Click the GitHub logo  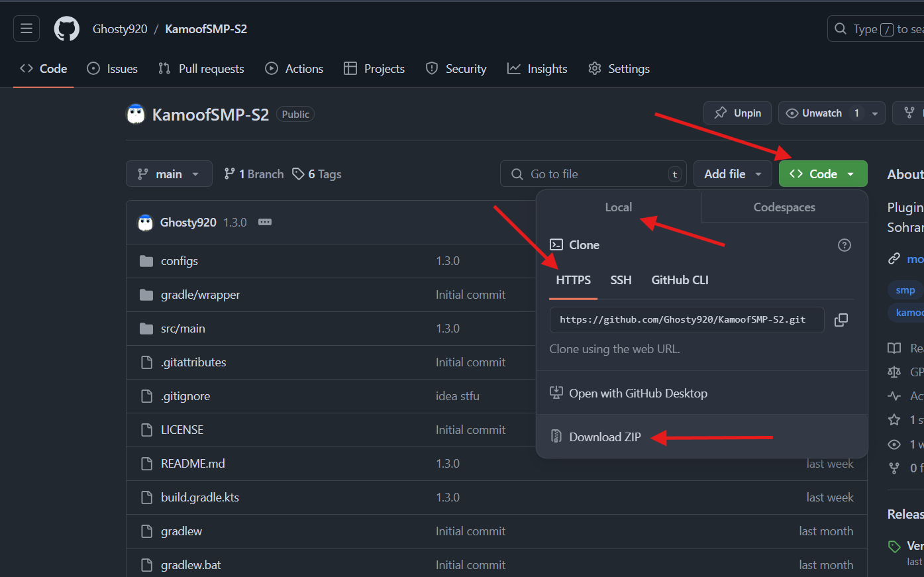(x=66, y=28)
